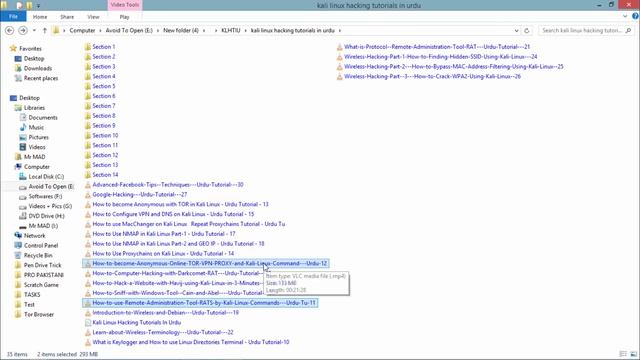
Task: Click the Music library icon
Action: click(23, 127)
